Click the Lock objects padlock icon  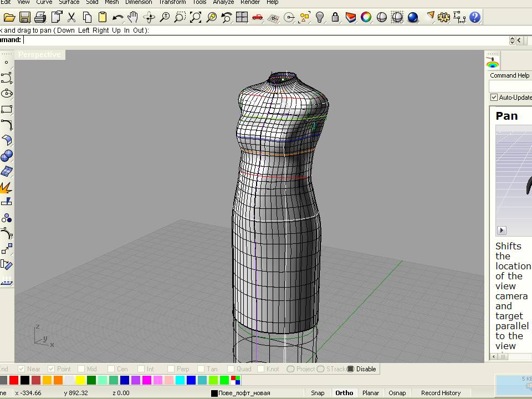(335, 18)
